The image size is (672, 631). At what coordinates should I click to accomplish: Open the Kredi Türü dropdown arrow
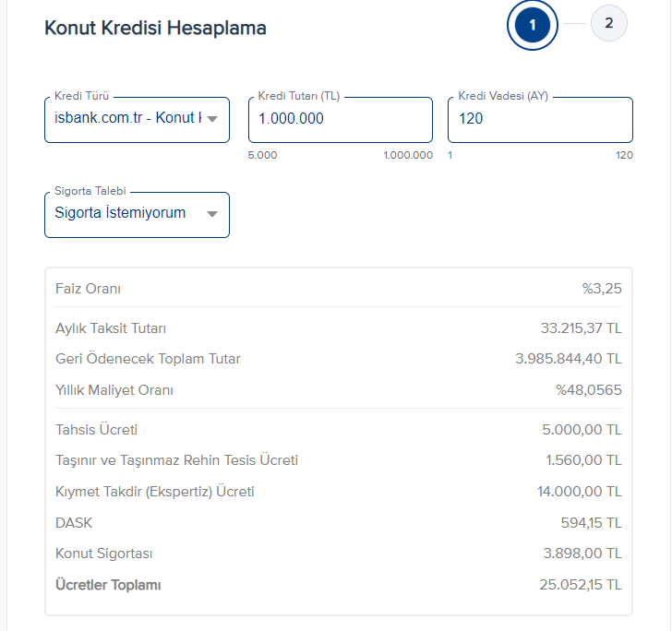pos(212,119)
